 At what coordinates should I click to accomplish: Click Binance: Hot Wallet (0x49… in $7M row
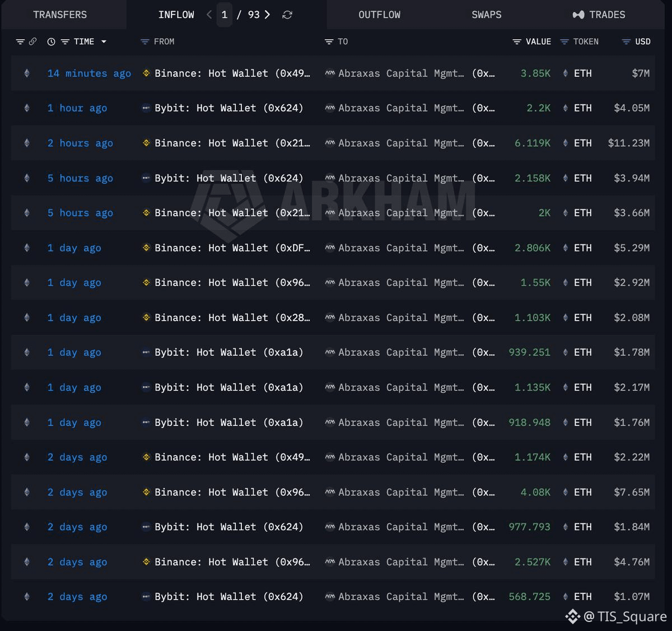tap(232, 73)
